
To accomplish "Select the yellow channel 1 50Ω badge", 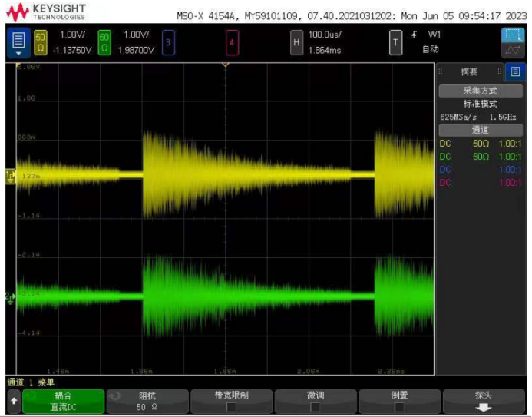I will pyautogui.click(x=41, y=41).
